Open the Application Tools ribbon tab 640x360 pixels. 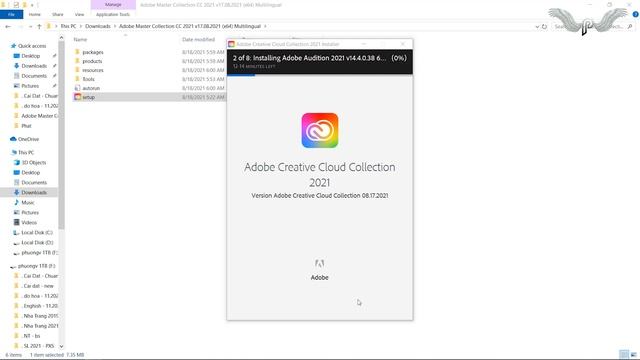[113, 14]
